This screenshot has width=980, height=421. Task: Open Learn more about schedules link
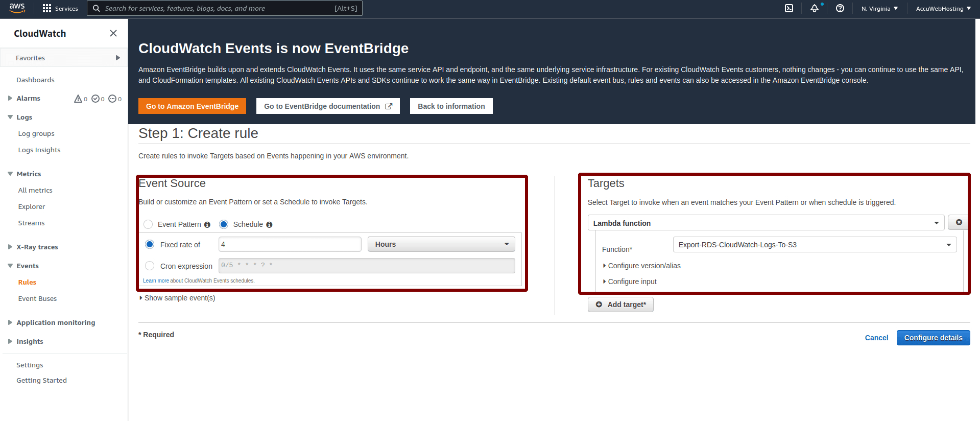(156, 280)
